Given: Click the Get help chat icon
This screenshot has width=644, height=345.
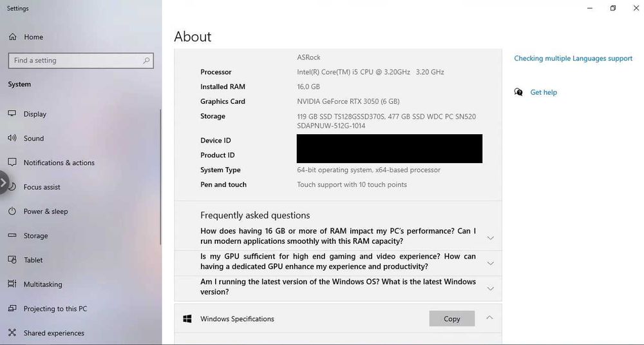Looking at the screenshot, I should (x=518, y=92).
